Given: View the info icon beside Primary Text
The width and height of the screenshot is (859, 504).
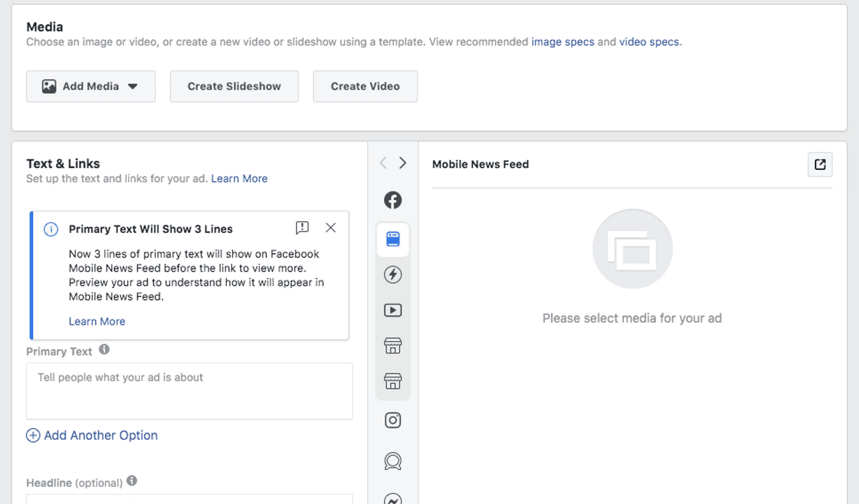Looking at the screenshot, I should 104,349.
